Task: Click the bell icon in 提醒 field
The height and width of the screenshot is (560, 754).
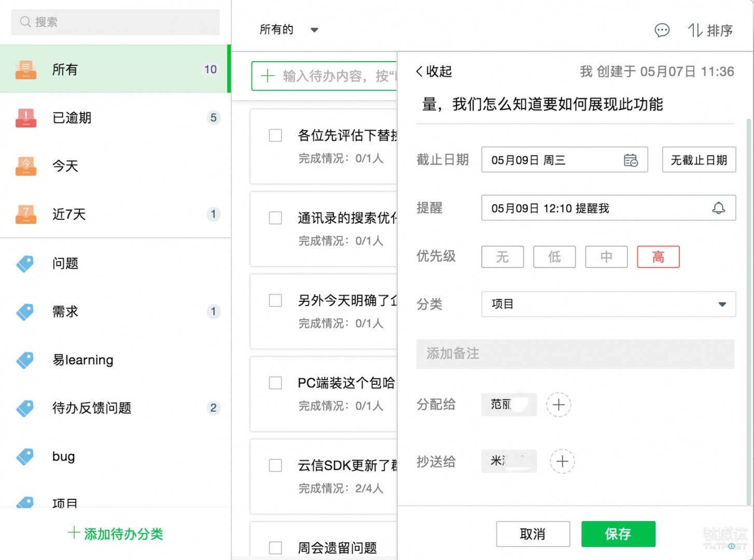Action: (719, 208)
